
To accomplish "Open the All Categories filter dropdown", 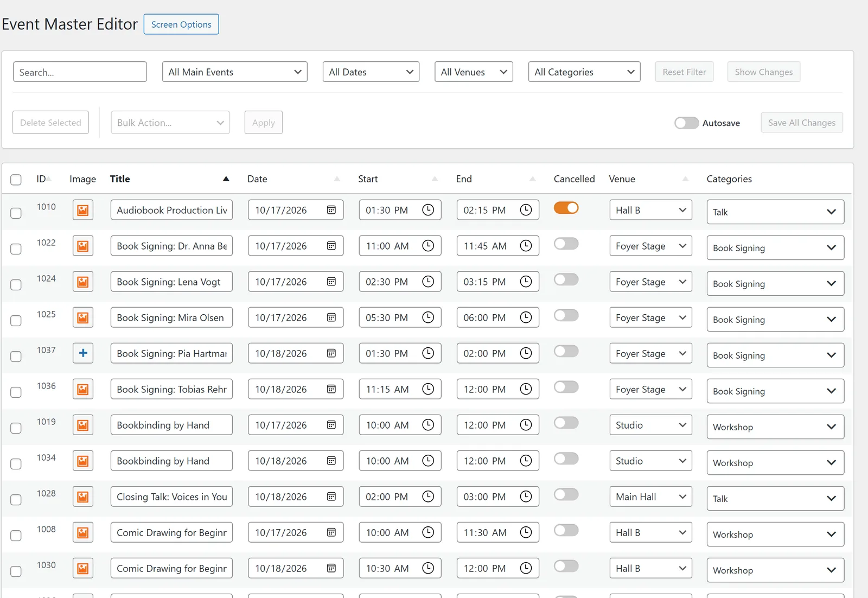I will click(584, 72).
